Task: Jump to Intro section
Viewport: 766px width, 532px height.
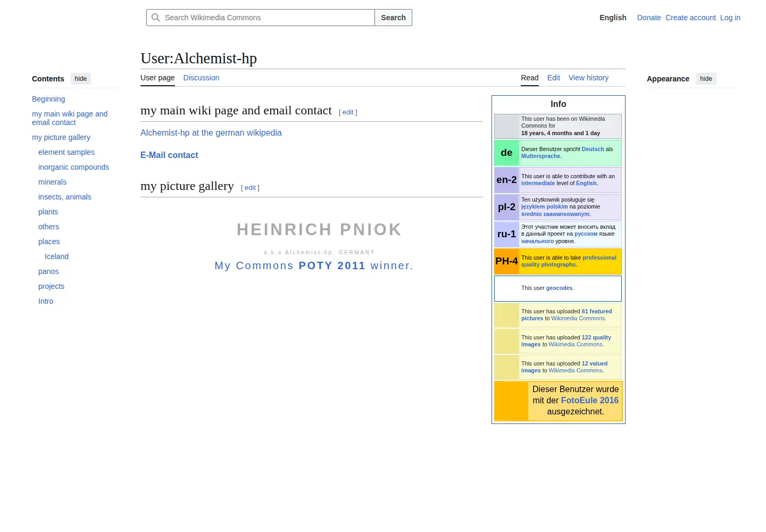Action: coord(46,301)
